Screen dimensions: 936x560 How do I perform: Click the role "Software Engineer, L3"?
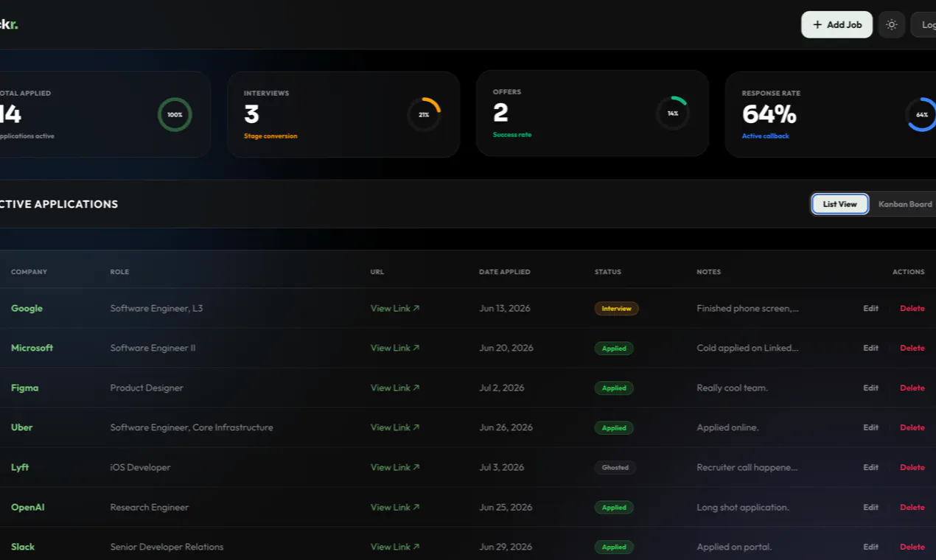[x=156, y=308]
